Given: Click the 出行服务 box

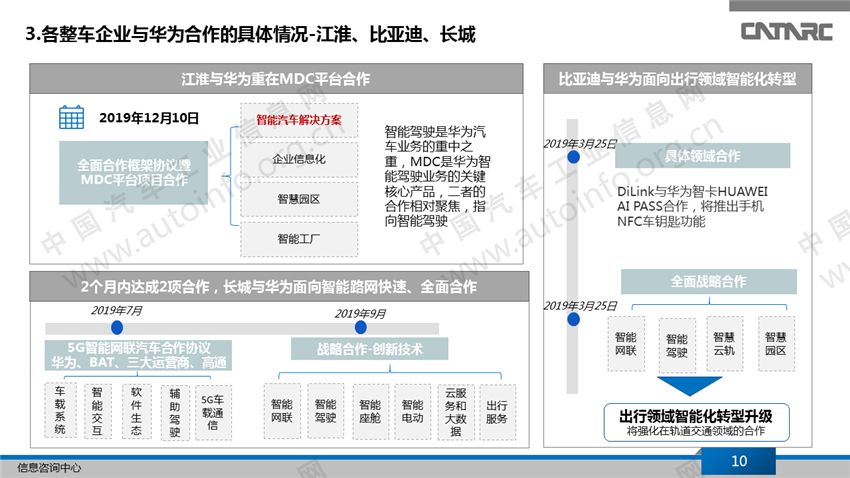Looking at the screenshot, I should coord(497,412).
